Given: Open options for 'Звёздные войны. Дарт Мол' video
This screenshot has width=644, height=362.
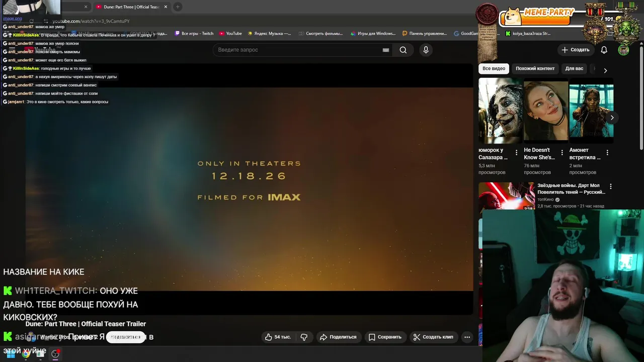Looking at the screenshot, I should coord(610,188).
